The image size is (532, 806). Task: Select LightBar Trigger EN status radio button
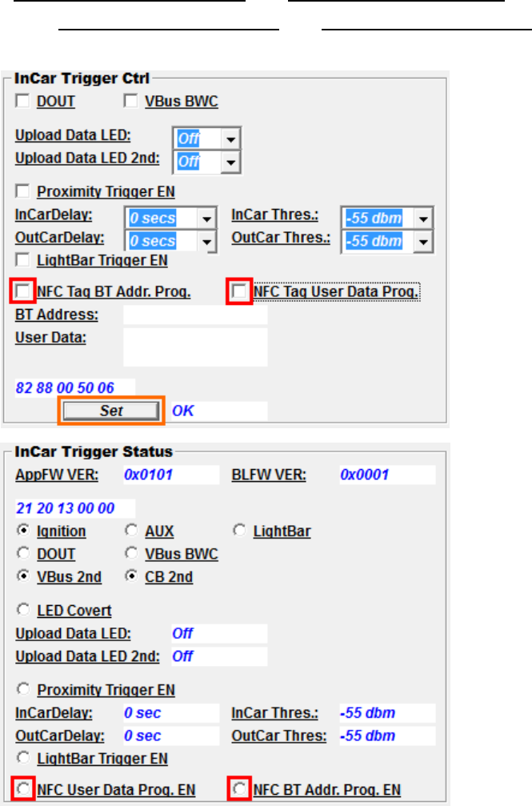point(23,757)
